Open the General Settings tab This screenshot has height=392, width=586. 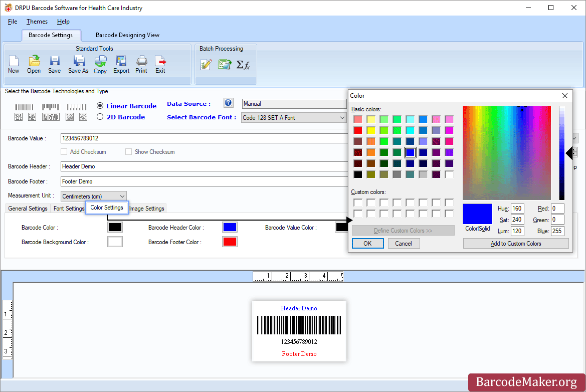click(28, 209)
